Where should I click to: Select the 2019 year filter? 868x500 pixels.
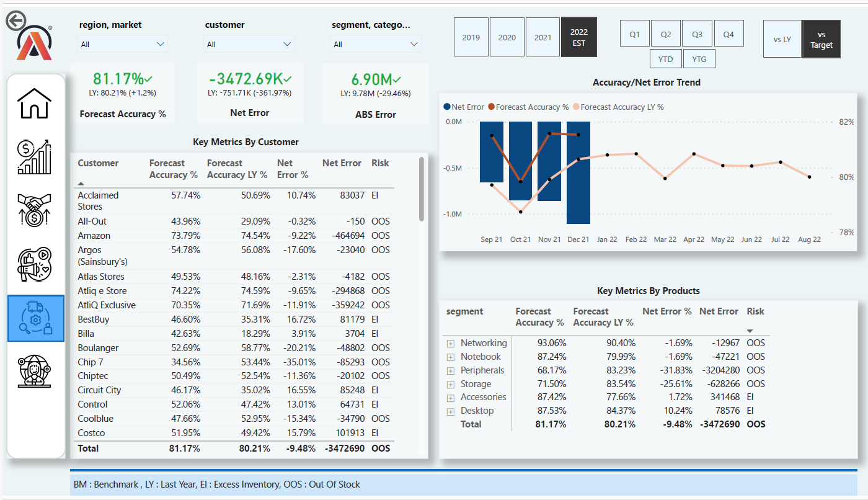click(x=471, y=37)
